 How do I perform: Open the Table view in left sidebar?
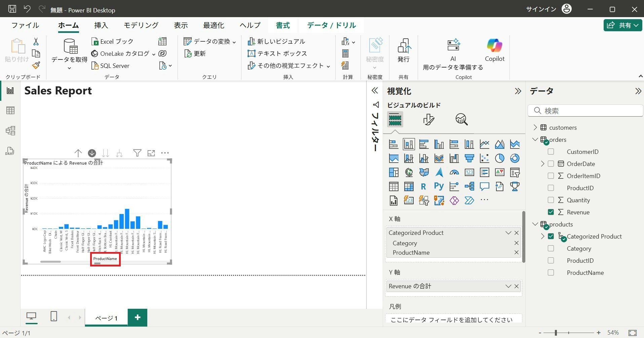[x=10, y=111]
